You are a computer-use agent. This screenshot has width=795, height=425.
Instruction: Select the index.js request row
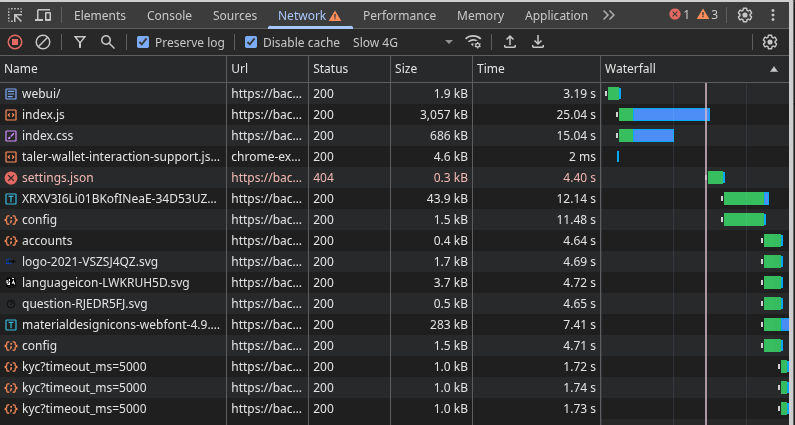click(x=43, y=115)
